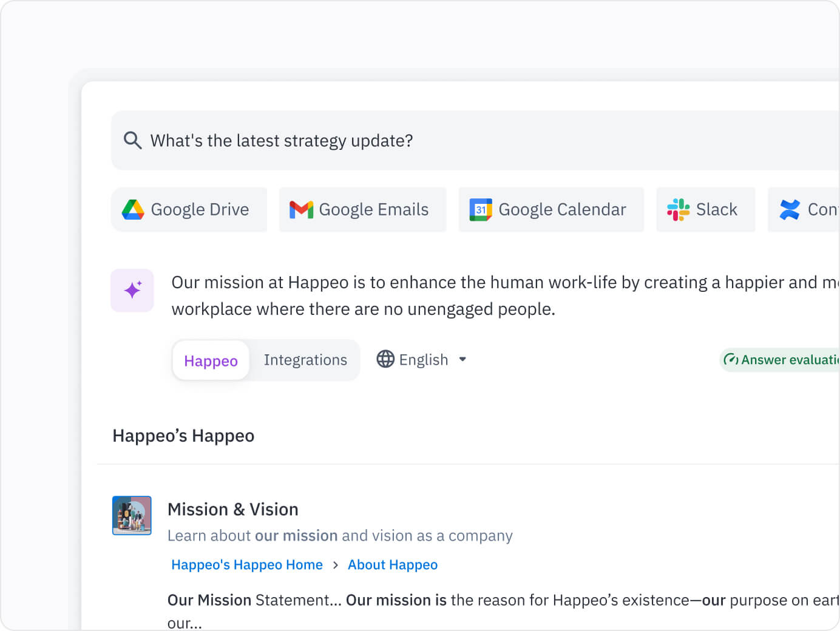Focus the search field with strategy update query

pyautogui.click(x=475, y=140)
